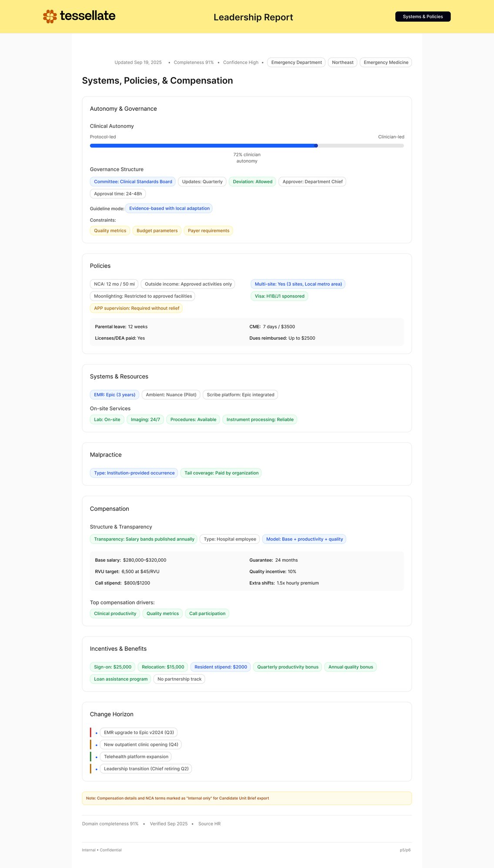Screen dimensions: 494x868
Task: Select Model: Base + productivity + quality chip
Action: [304, 539]
